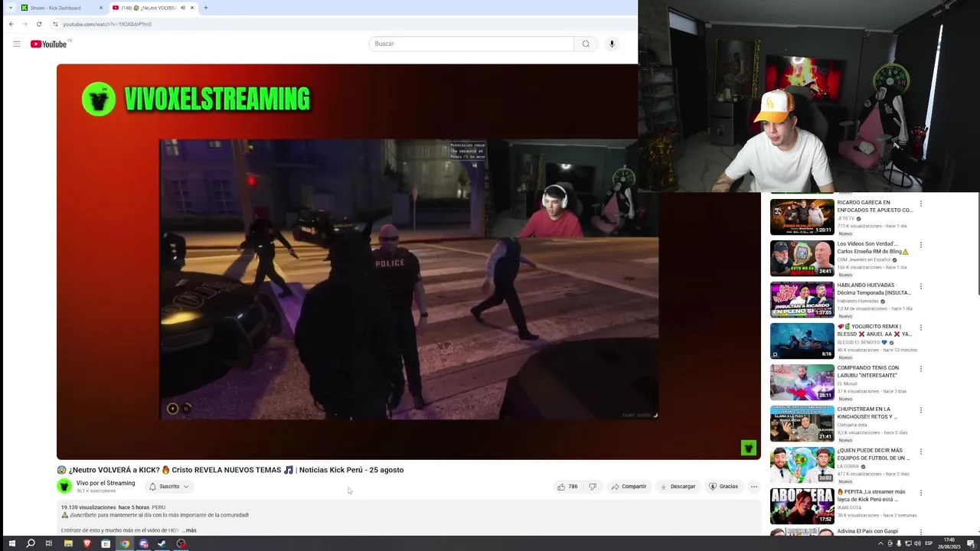
Task: Open Vivo por el Streaming channel name
Action: point(106,483)
